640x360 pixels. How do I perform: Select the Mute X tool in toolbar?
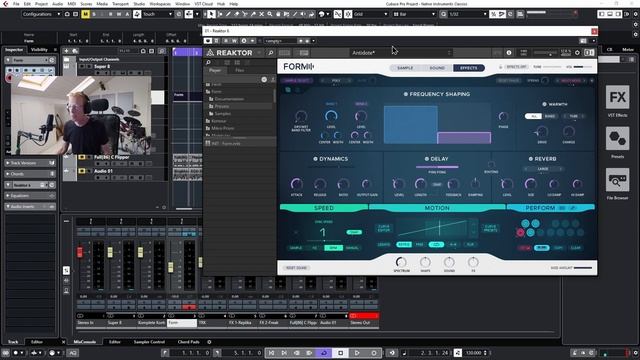tap(261, 14)
